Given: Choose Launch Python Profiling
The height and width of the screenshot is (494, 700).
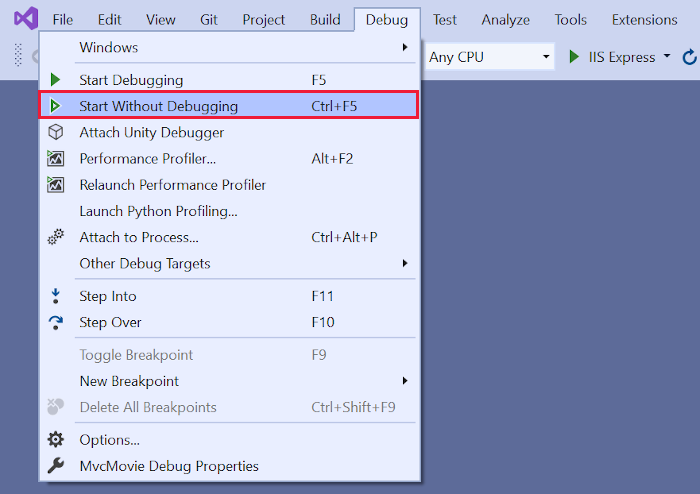Looking at the screenshot, I should 158,211.
